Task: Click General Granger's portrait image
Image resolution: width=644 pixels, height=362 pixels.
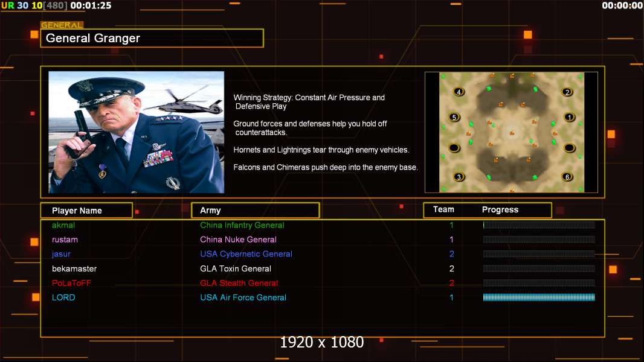Action: (136, 132)
